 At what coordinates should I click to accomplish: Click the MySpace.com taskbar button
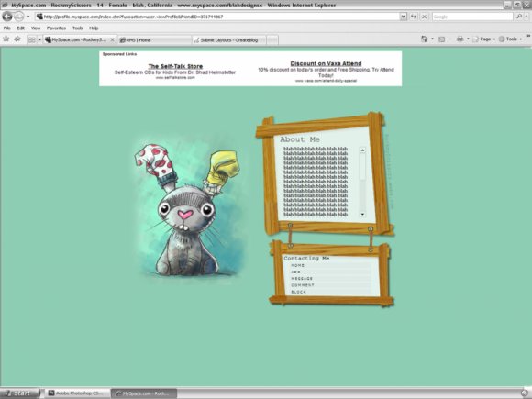pyautogui.click(x=144, y=393)
